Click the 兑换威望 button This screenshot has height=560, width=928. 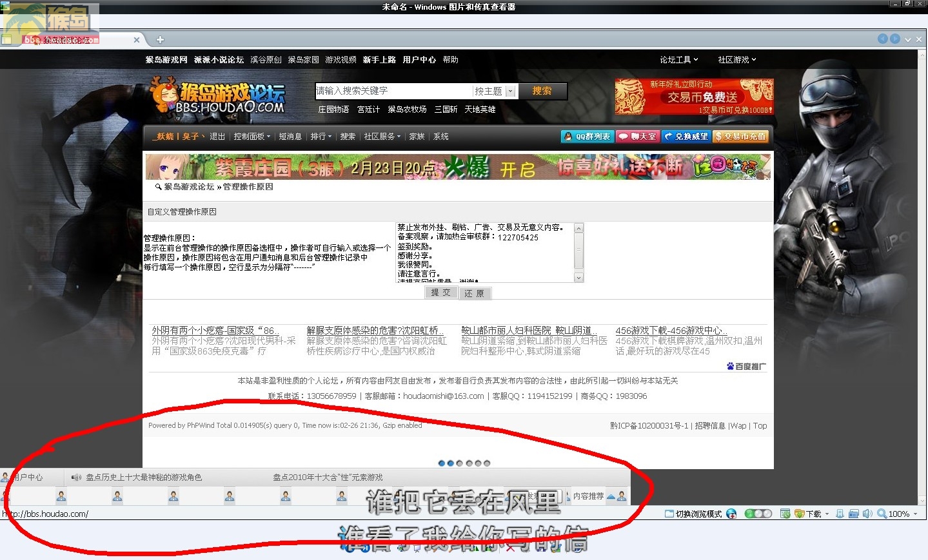[x=686, y=137]
